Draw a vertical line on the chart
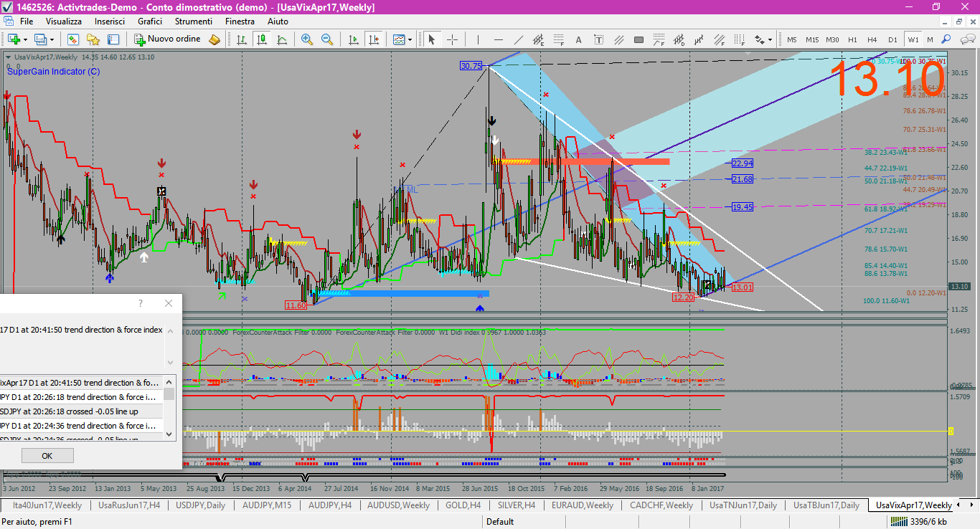Screen dimensions: 980x529 [x=479, y=39]
